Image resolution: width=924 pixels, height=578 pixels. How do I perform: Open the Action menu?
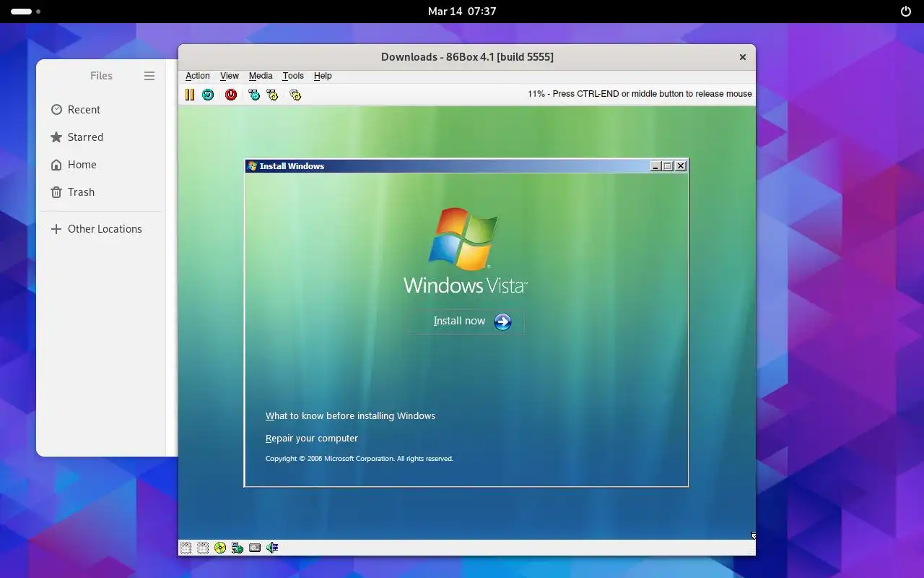pos(197,76)
